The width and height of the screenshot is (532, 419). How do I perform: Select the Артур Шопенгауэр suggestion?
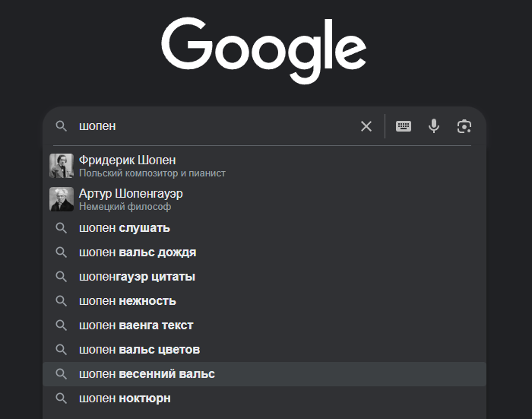264,199
